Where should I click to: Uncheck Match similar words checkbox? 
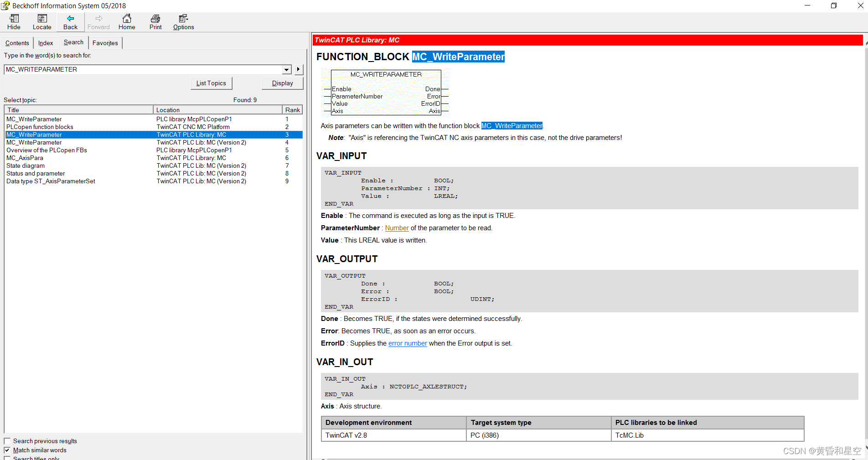tap(7, 450)
